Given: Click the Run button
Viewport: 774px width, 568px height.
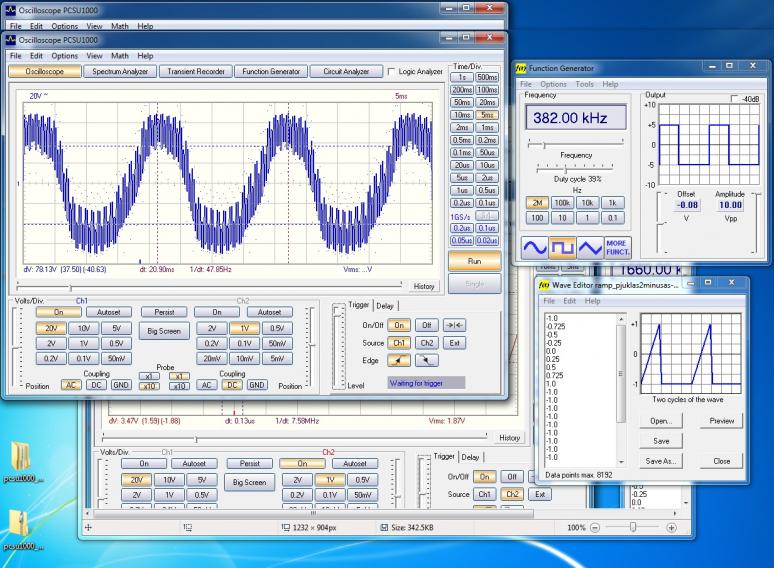Looking at the screenshot, I should 474,261.
